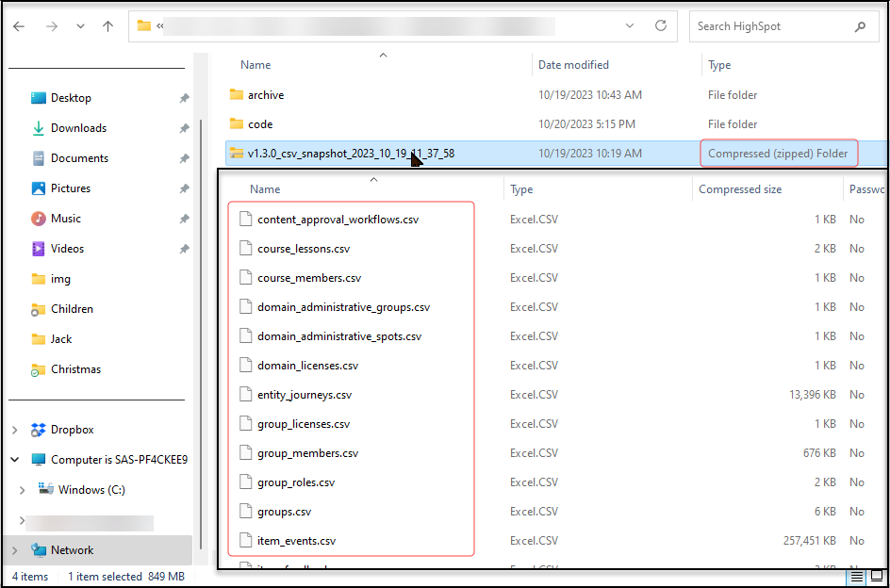Go back using the Back arrow
This screenshot has width=890, height=588.
[x=19, y=26]
